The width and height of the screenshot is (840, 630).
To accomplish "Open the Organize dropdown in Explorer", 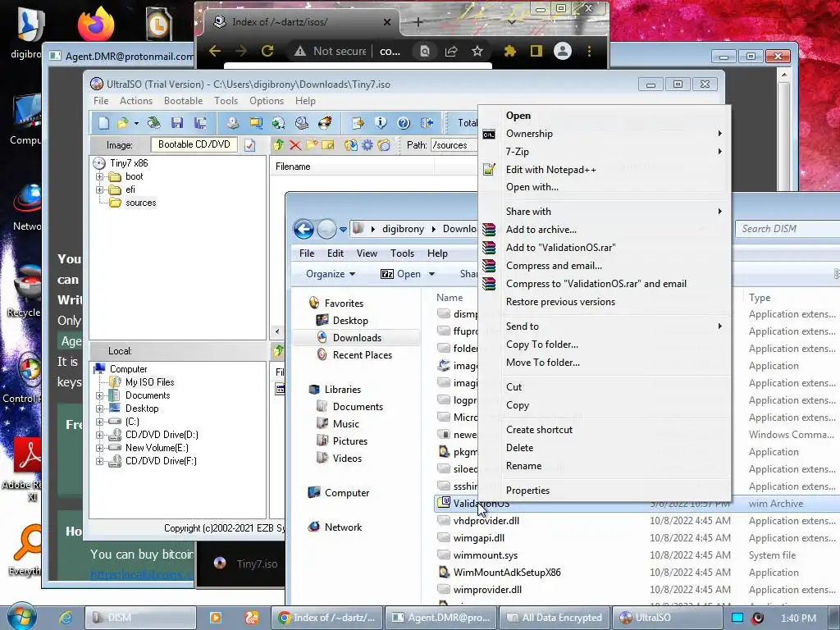I will [331, 274].
